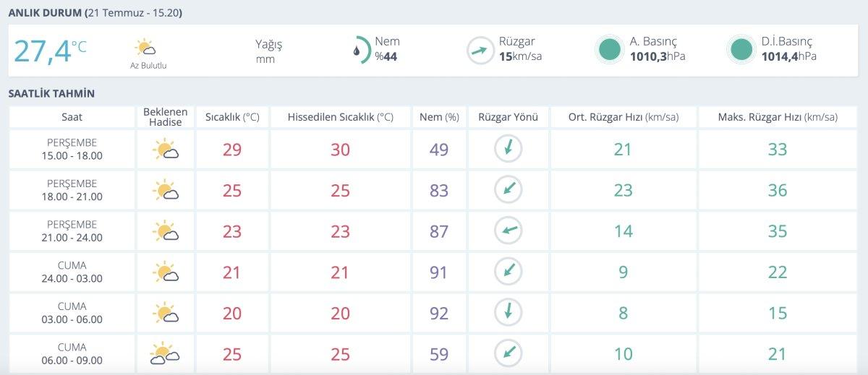Screen dimensions: 868x375
Task: Click the humidity value 59
Action: pyautogui.click(x=439, y=354)
